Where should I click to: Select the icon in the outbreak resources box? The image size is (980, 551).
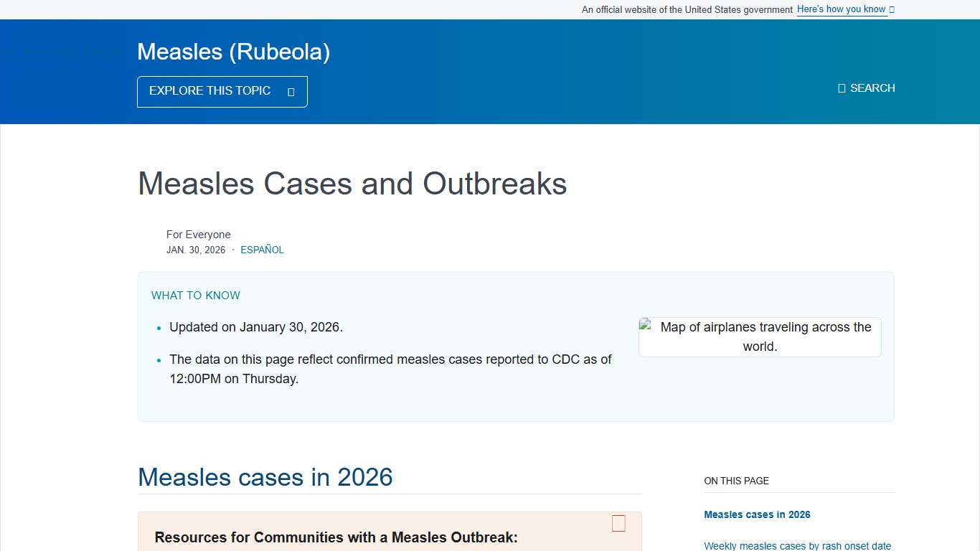[x=618, y=524]
